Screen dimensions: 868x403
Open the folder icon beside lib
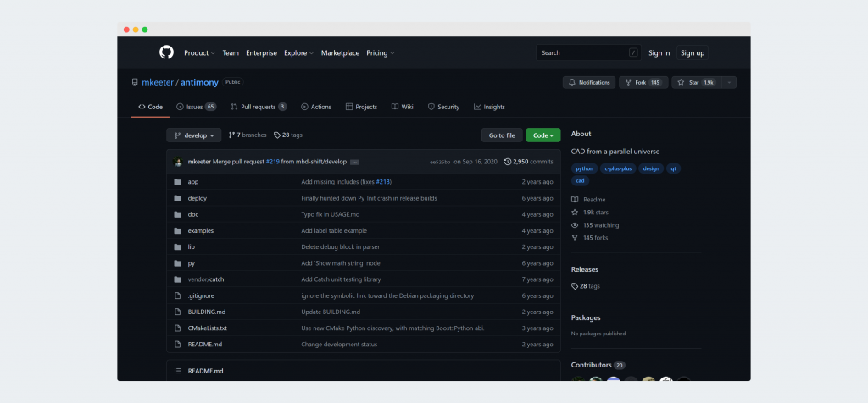[x=178, y=246]
